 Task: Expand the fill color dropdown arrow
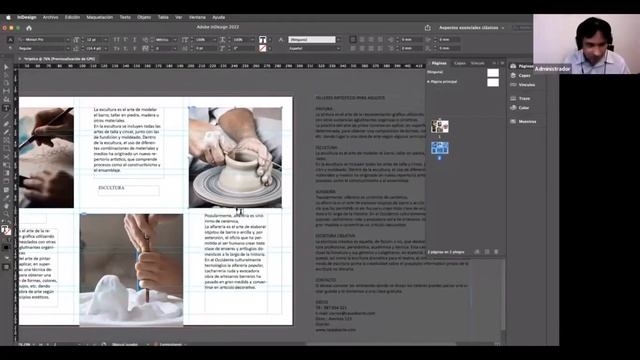[269, 40]
